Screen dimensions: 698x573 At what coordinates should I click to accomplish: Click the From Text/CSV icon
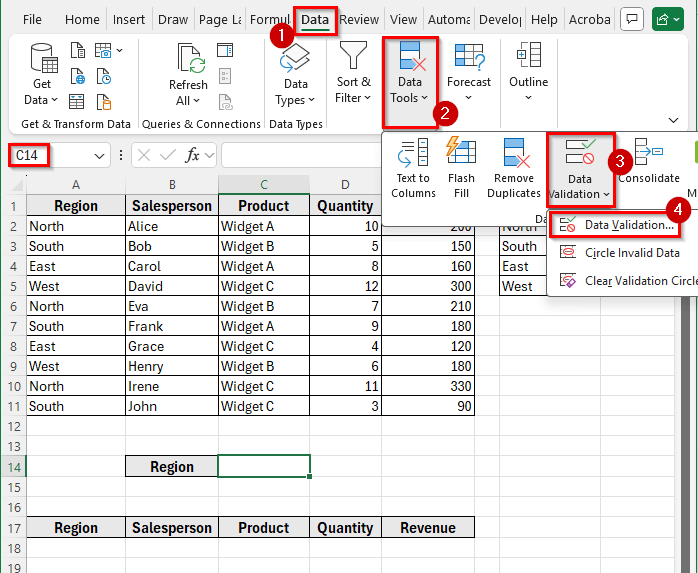point(77,51)
